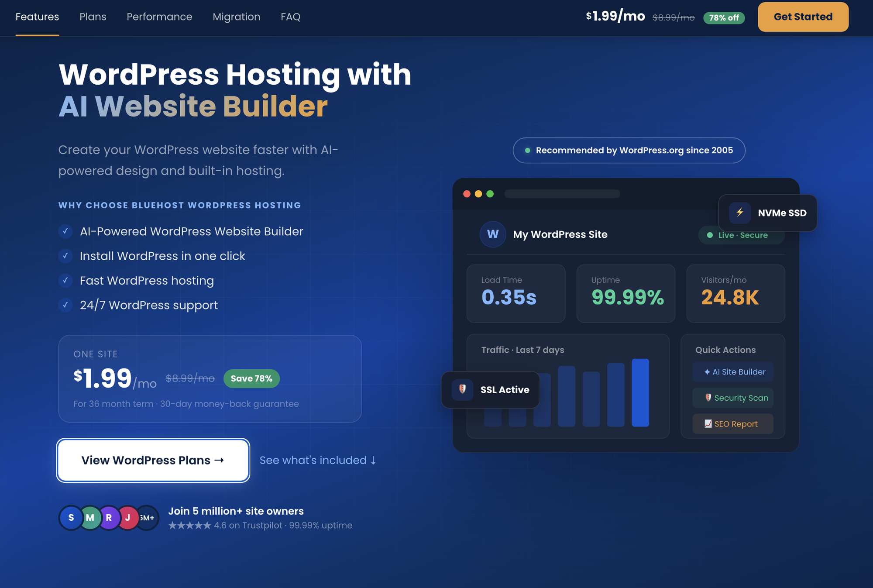Click the 78% off badge in header

tap(724, 18)
